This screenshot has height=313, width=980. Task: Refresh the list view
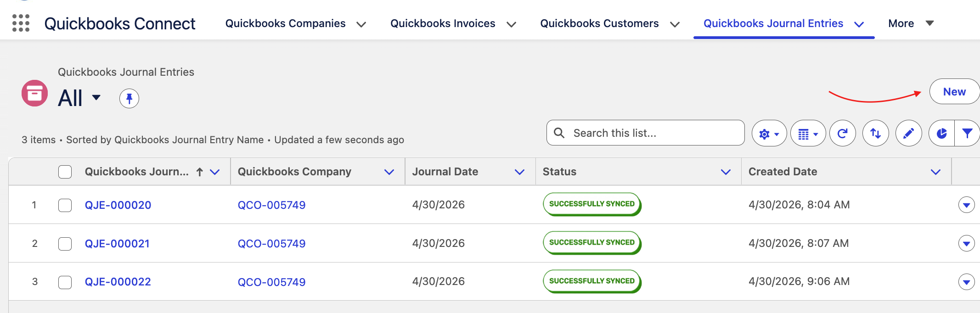coord(842,134)
